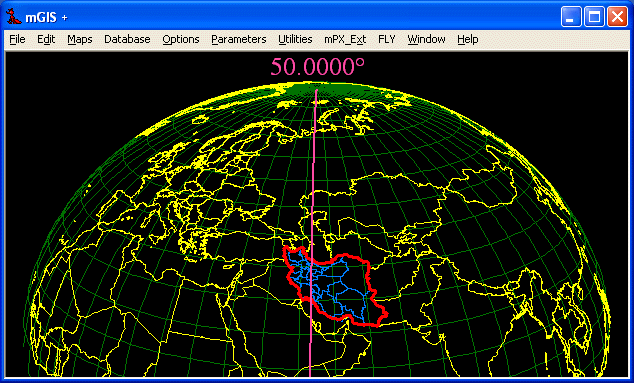Open the Options menu
Screen dimensions: 634x383
tap(181, 39)
